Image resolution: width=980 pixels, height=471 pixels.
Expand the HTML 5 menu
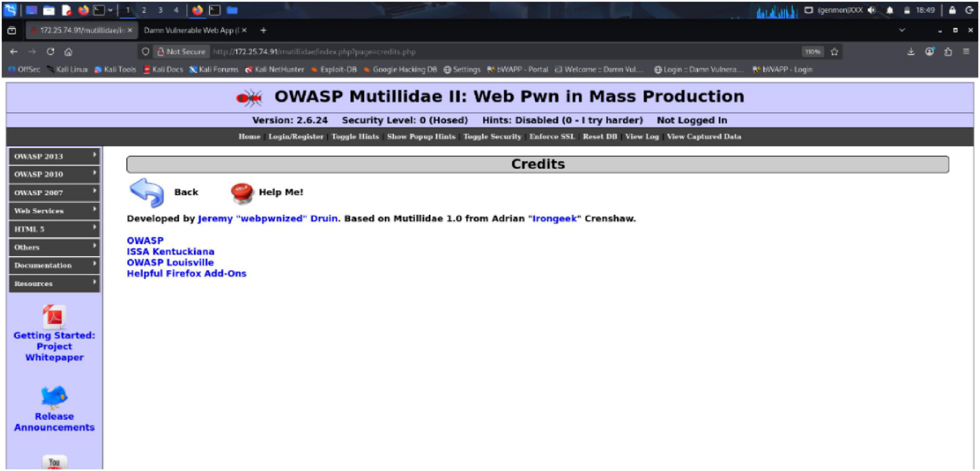54,229
